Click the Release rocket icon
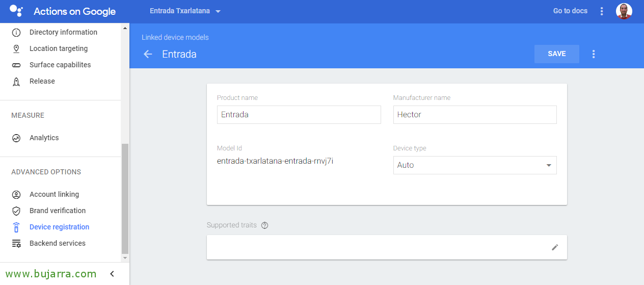The height and width of the screenshot is (285, 644). coord(16,81)
